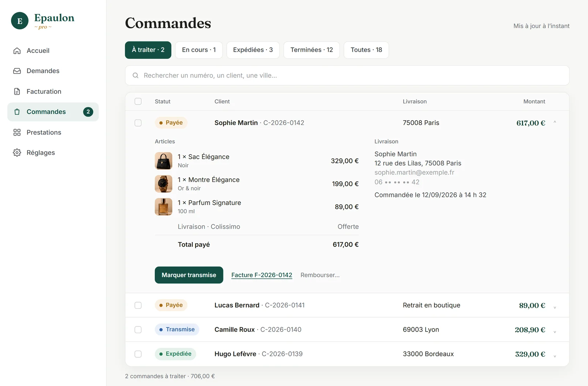
Task: Select the À traiter tab
Action: [x=148, y=50]
